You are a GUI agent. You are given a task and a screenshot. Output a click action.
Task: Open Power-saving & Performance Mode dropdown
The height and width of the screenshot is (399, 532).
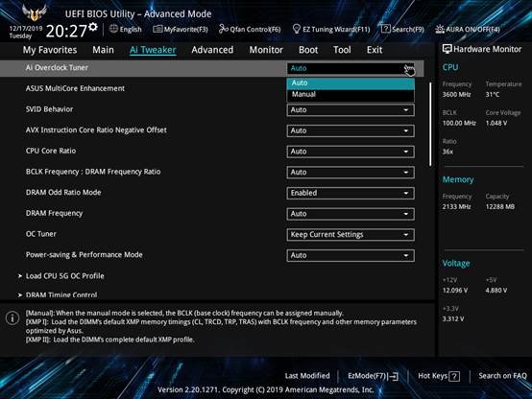click(x=351, y=255)
